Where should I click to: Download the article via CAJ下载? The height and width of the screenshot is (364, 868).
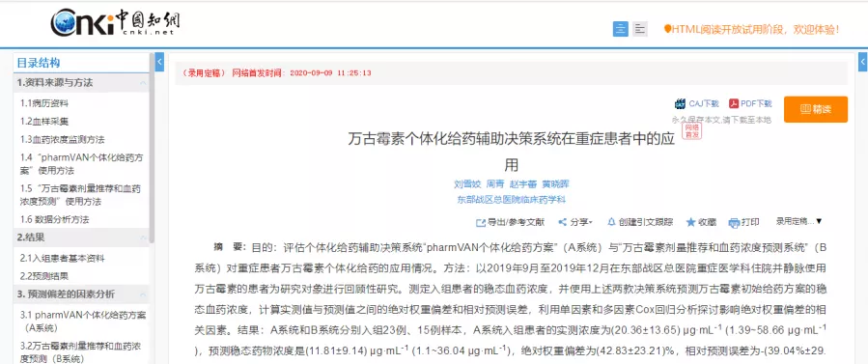(x=703, y=103)
